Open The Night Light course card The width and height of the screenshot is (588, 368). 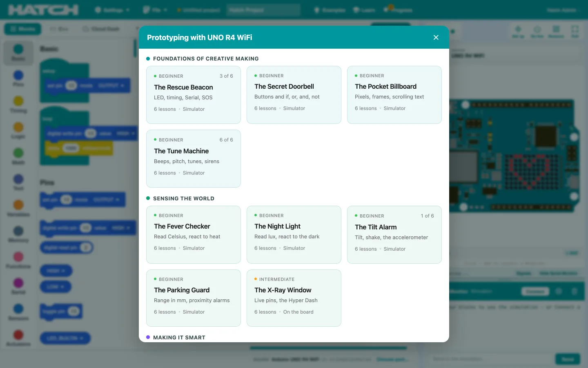click(x=294, y=235)
